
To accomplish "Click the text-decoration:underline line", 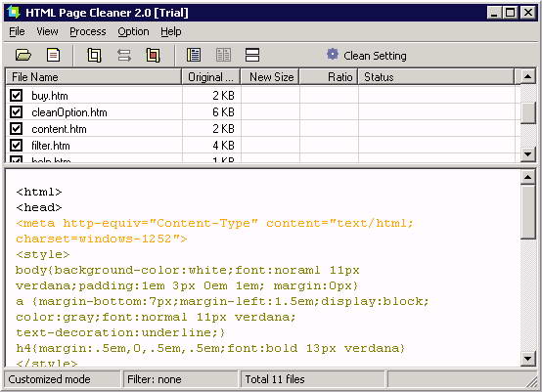I will (x=120, y=332).
